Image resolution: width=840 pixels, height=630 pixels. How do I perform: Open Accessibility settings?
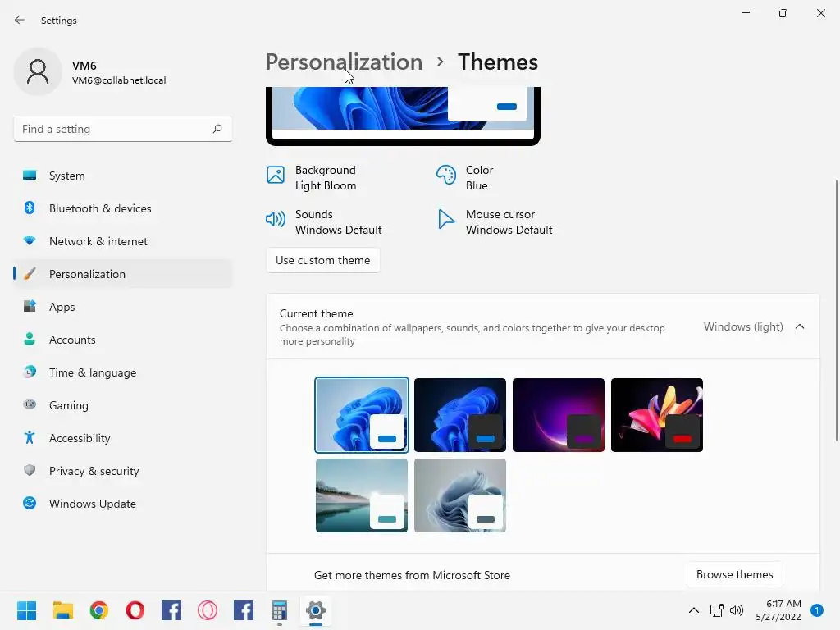pos(123,438)
